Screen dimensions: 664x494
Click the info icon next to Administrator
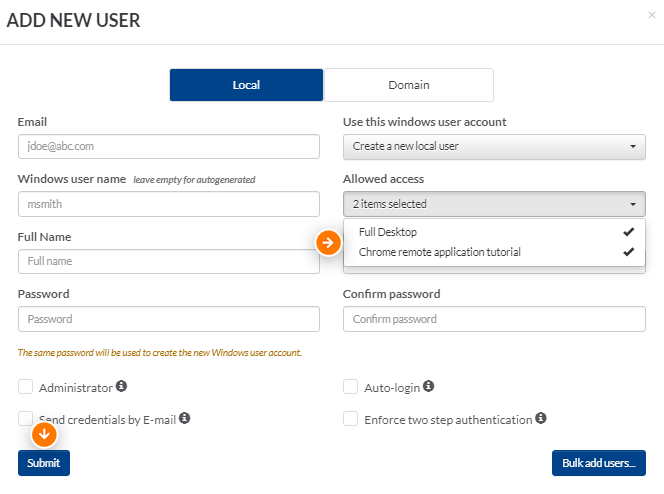coord(122,386)
